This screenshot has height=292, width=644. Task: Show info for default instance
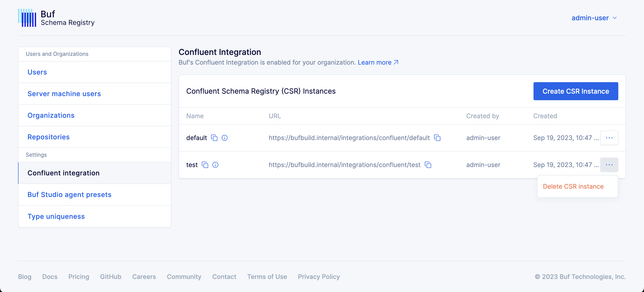click(225, 138)
